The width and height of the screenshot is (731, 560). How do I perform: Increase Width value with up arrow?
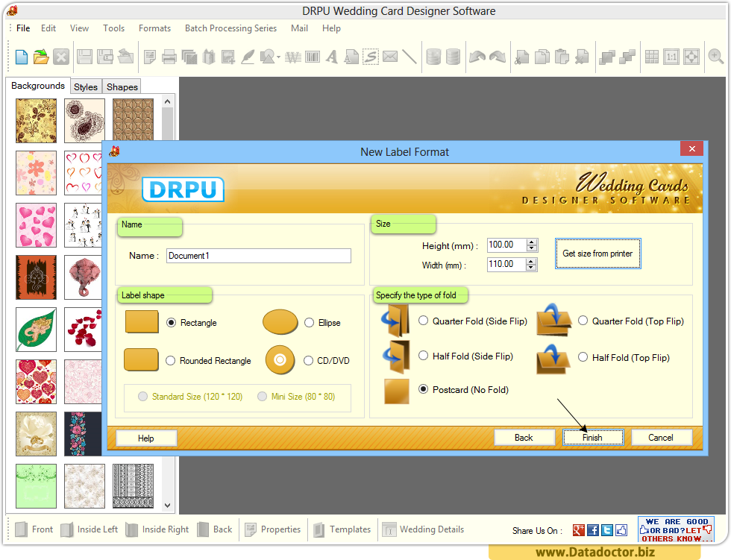pyautogui.click(x=531, y=262)
